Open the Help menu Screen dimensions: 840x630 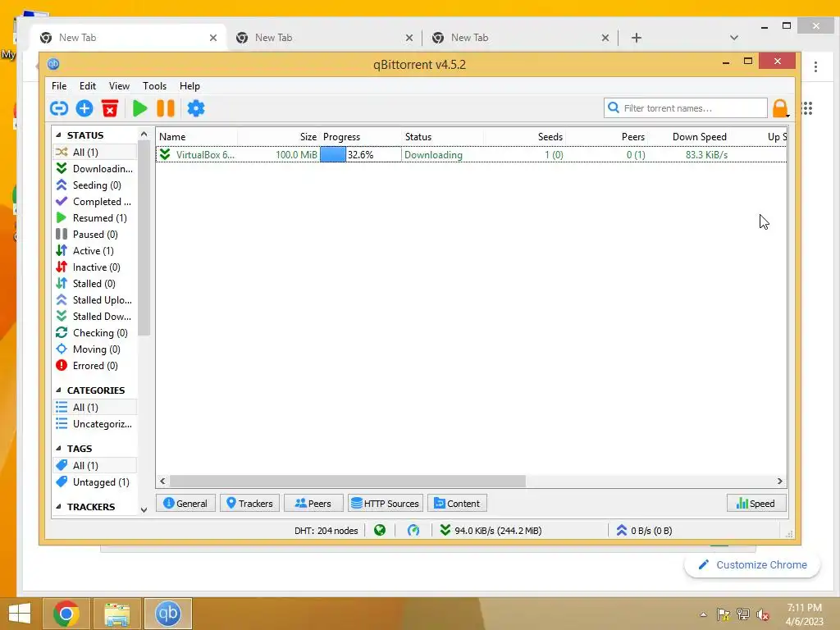click(189, 85)
